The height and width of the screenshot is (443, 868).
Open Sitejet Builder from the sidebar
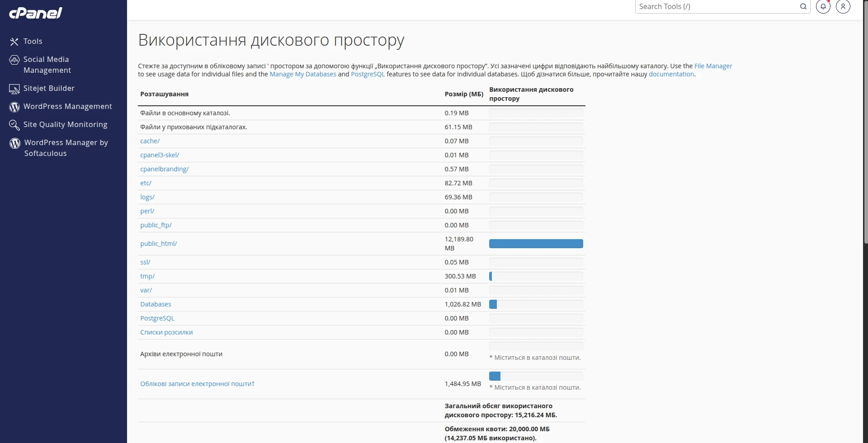(x=49, y=88)
